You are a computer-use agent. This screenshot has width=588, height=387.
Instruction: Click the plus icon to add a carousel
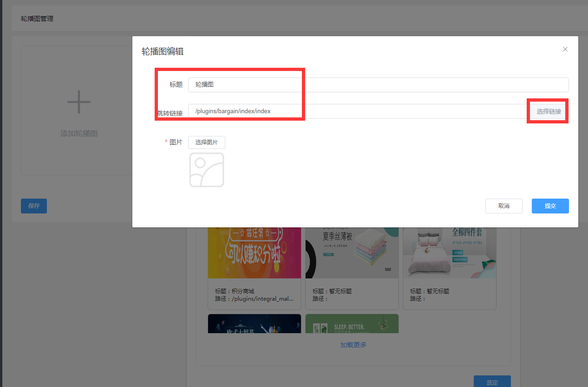(79, 102)
